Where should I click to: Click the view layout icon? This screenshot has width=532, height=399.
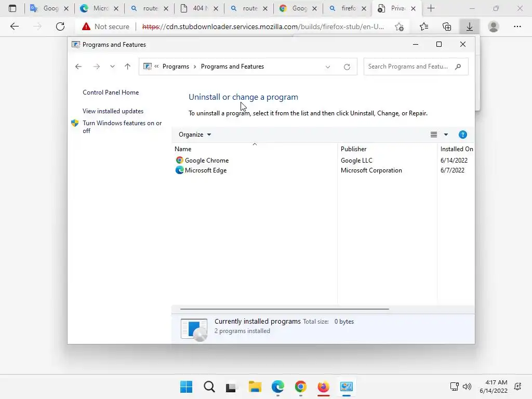tap(434, 135)
